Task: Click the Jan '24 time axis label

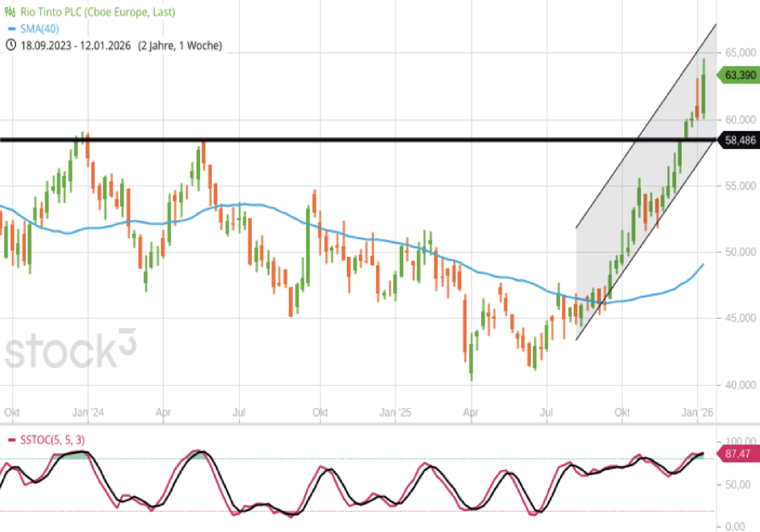Action: tap(88, 413)
